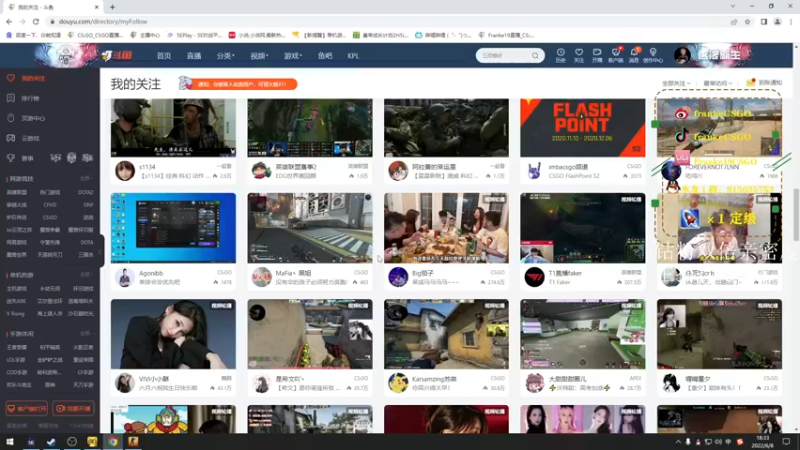Viewport: 800px width, 450px height.
Task: Click the browser address bar
Action: [388, 21]
